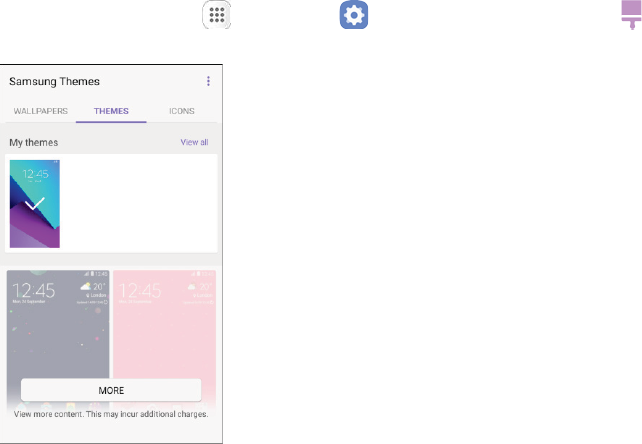Open the Wallpapers and themes paintbrush icon
The height and width of the screenshot is (444, 642).
click(631, 15)
